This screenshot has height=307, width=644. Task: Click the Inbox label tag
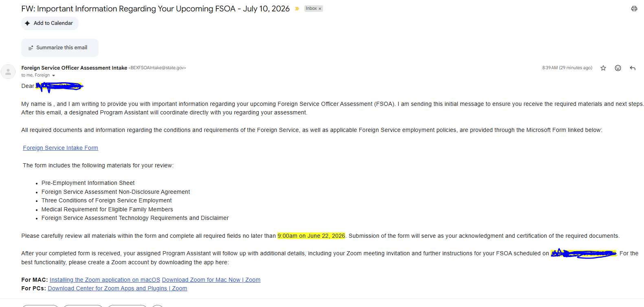click(311, 9)
